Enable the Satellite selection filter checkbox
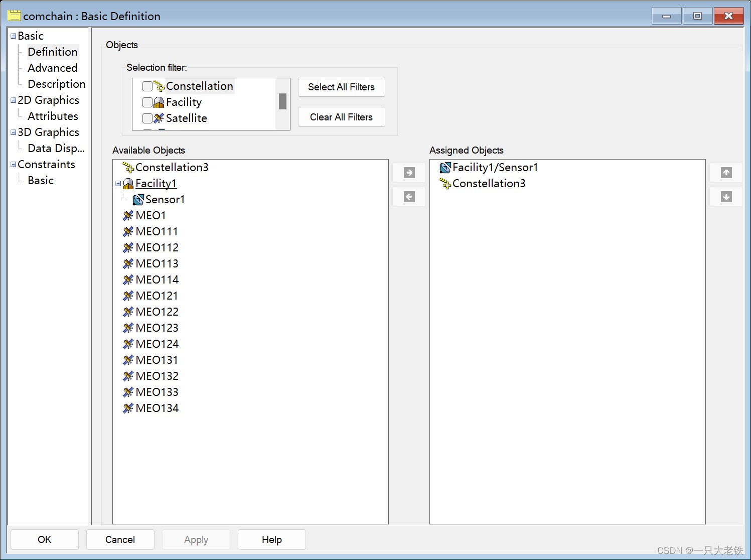This screenshot has width=751, height=560. point(147,118)
